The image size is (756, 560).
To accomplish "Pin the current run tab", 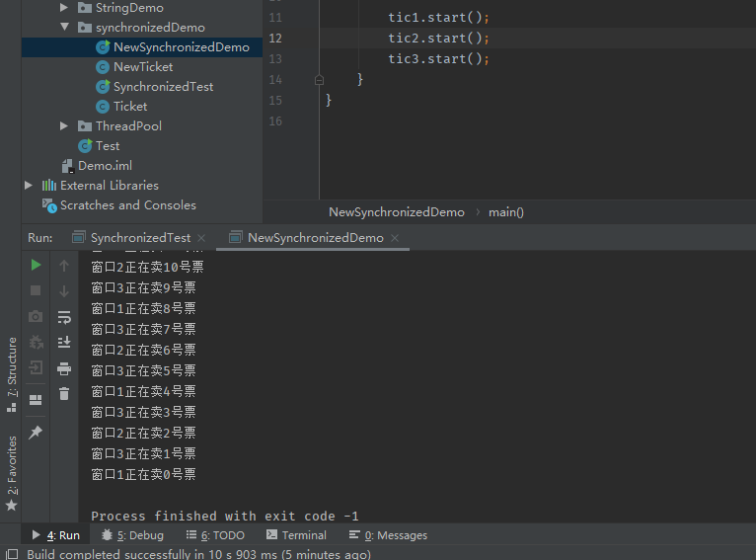I will pyautogui.click(x=36, y=433).
